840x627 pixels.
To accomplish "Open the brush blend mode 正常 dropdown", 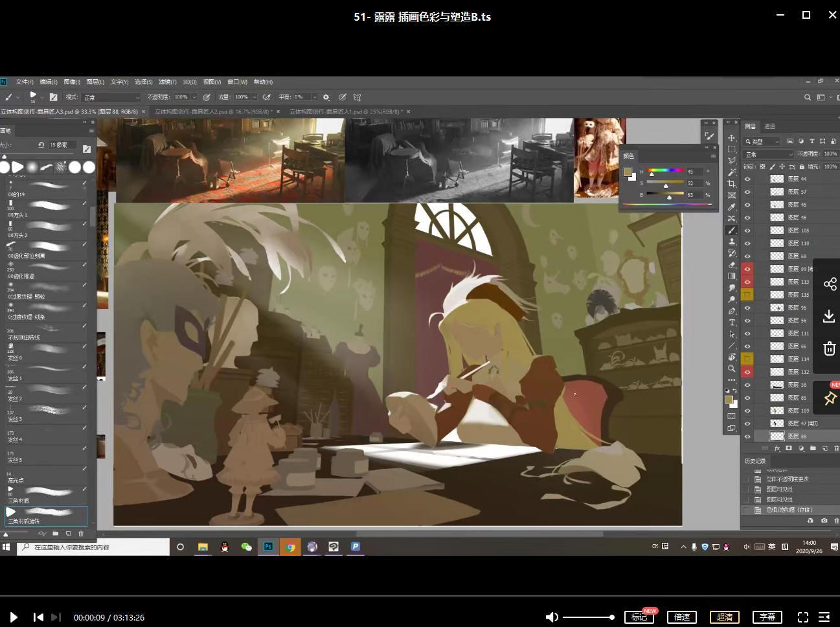I will [110, 97].
